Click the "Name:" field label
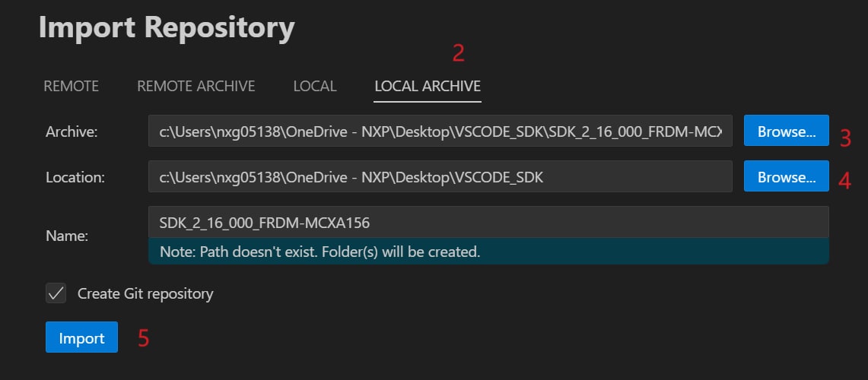 (67, 236)
